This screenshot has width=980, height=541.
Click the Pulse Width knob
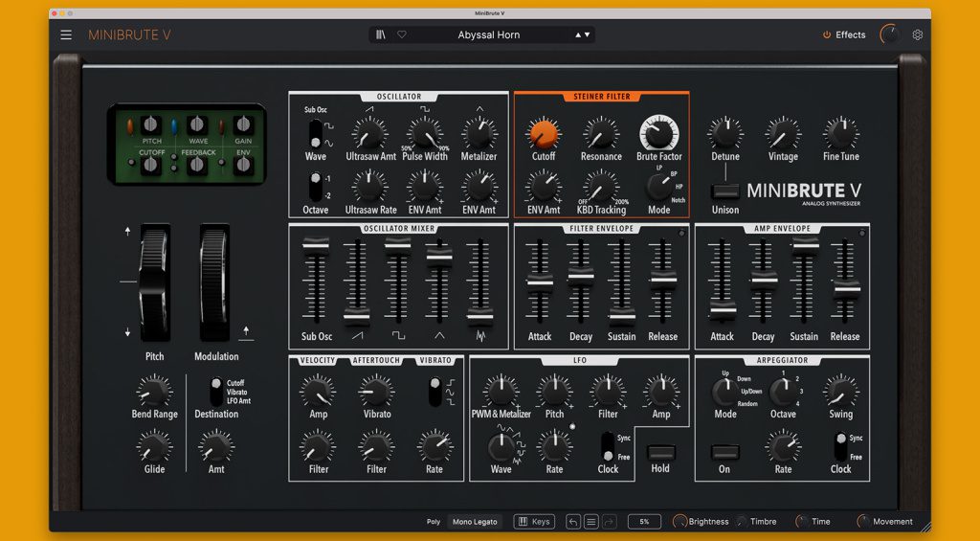click(x=424, y=134)
